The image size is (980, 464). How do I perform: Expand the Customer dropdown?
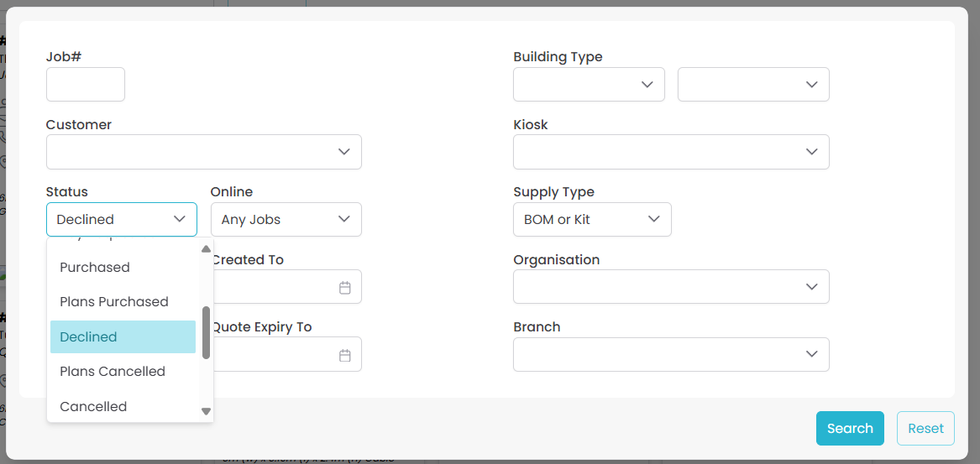coord(203,152)
